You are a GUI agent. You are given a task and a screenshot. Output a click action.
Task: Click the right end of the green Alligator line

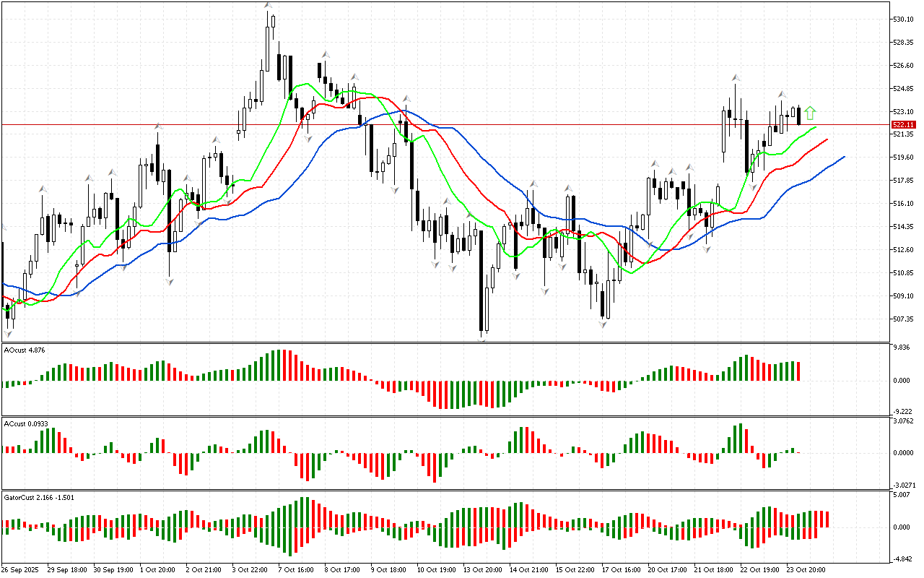click(x=816, y=127)
